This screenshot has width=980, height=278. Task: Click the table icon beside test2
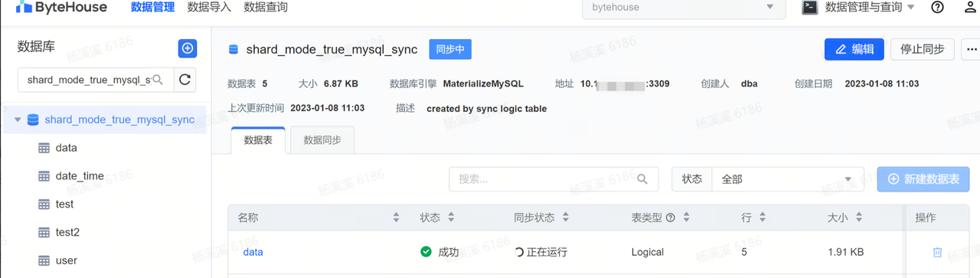pos(44,232)
